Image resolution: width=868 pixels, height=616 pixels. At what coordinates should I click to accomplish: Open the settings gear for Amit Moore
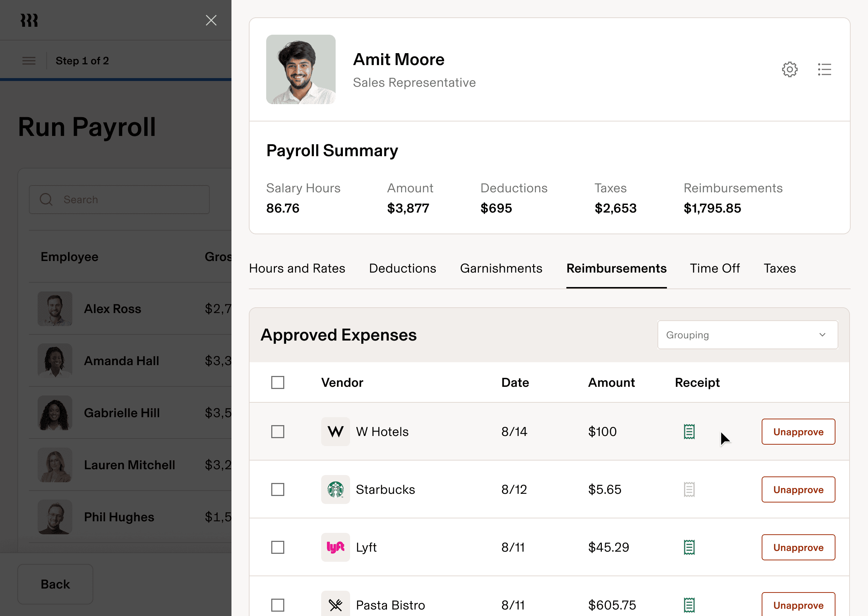(790, 69)
